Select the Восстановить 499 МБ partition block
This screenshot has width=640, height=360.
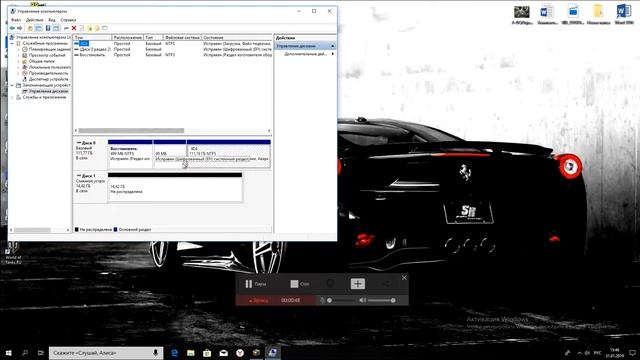[130, 153]
